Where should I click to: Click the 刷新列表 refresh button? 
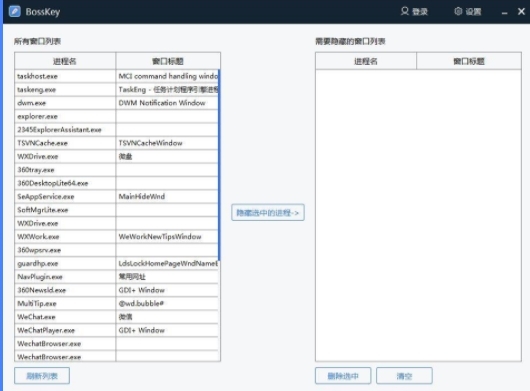point(42,376)
